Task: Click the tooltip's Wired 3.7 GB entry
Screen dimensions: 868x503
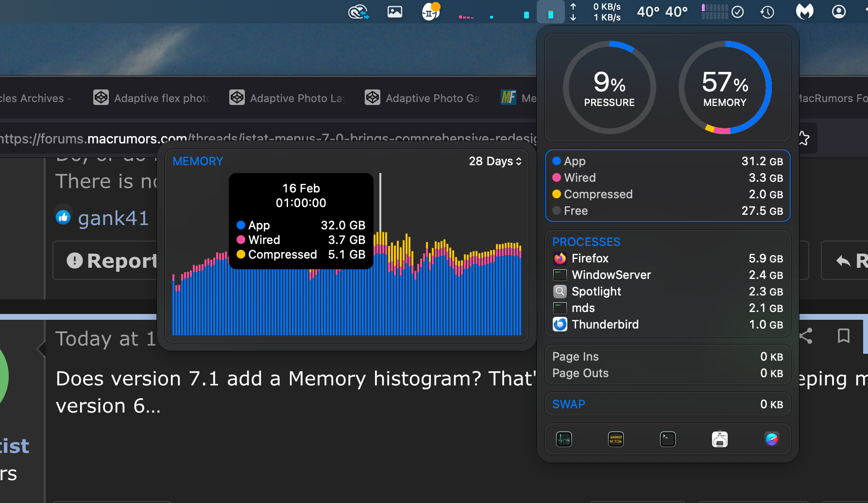Action: coord(301,240)
